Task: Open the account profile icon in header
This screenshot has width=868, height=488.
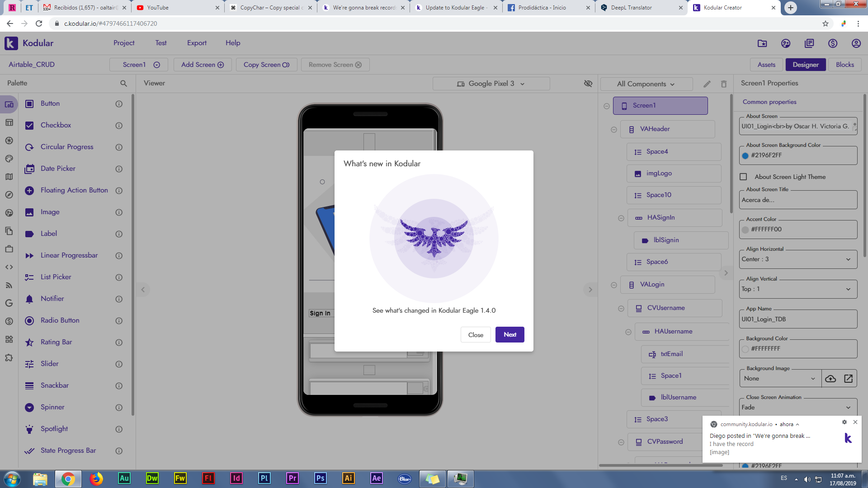Action: click(856, 43)
